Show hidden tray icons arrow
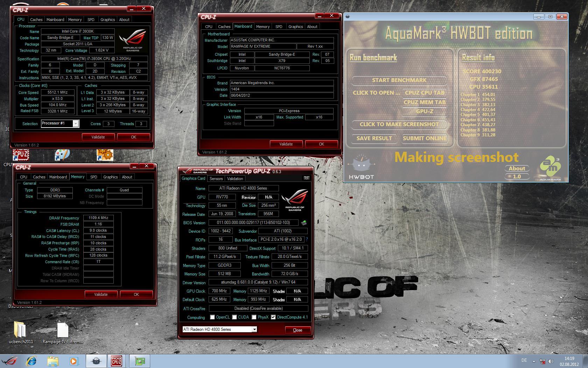This screenshot has width=588, height=368. [534, 361]
